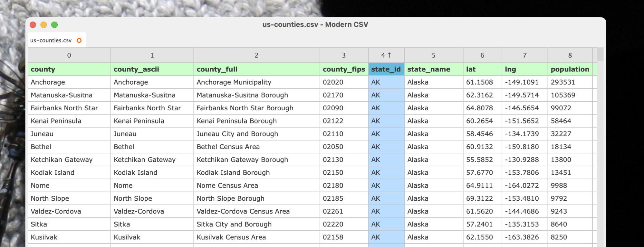Click the ascending sort arrow on column 4
Image resolution: width=644 pixels, height=247 pixels.
point(389,55)
